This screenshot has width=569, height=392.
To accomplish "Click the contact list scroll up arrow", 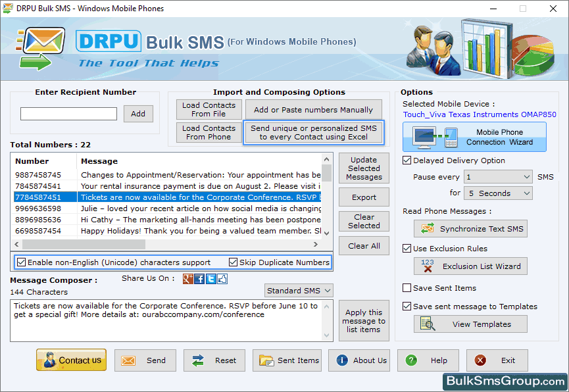I will [326, 159].
